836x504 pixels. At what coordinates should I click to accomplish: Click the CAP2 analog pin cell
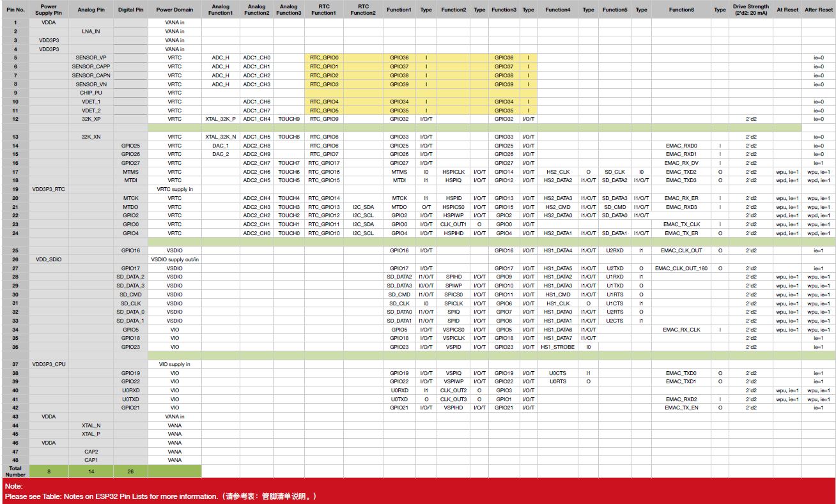(x=91, y=452)
